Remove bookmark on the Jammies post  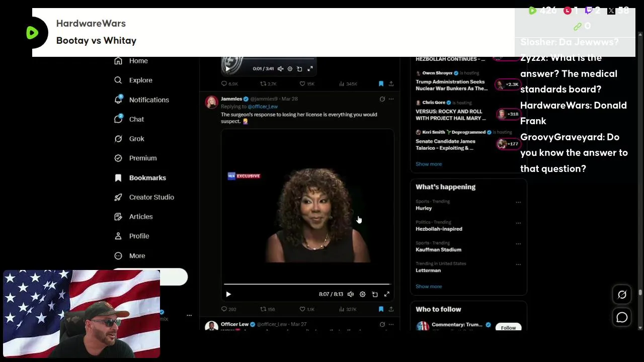click(381, 309)
